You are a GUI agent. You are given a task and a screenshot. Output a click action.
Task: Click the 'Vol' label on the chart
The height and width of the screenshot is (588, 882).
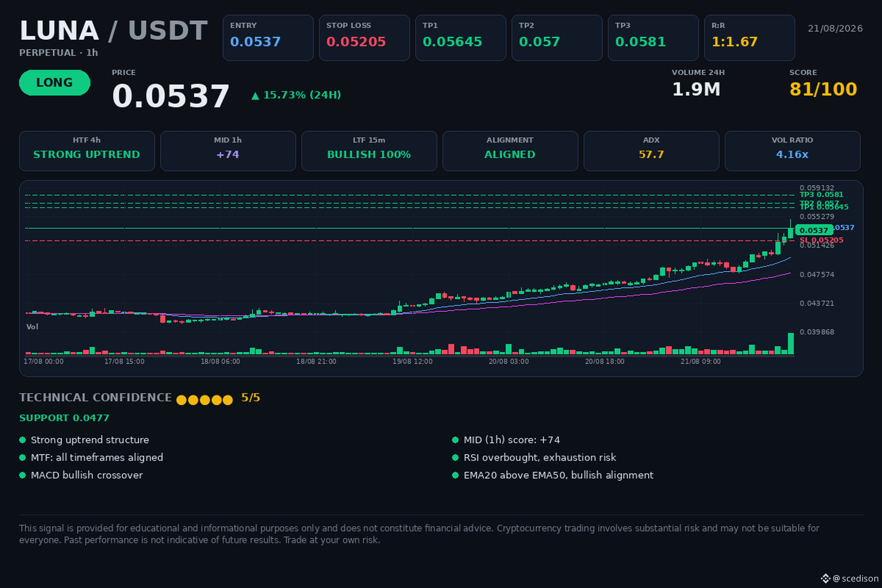(32, 327)
